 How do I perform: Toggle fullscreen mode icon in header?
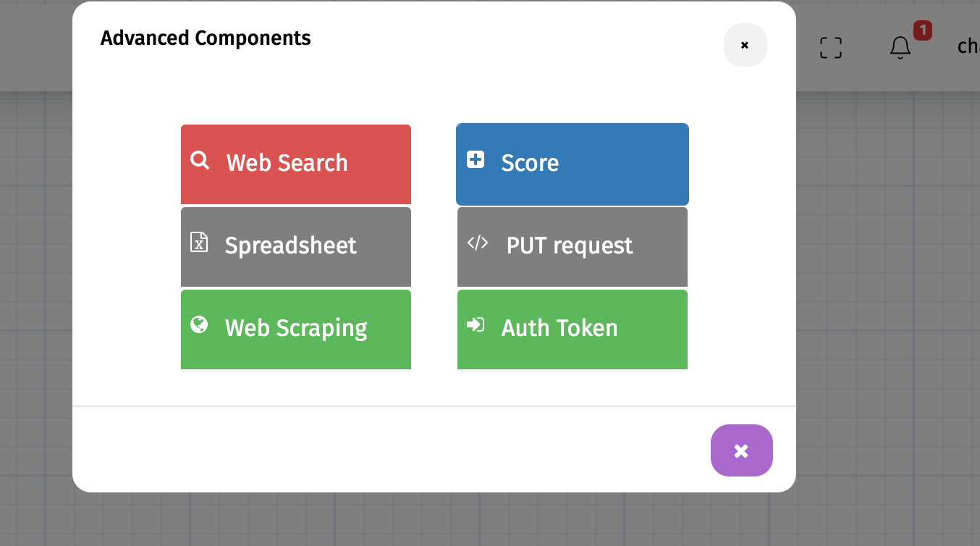(831, 48)
